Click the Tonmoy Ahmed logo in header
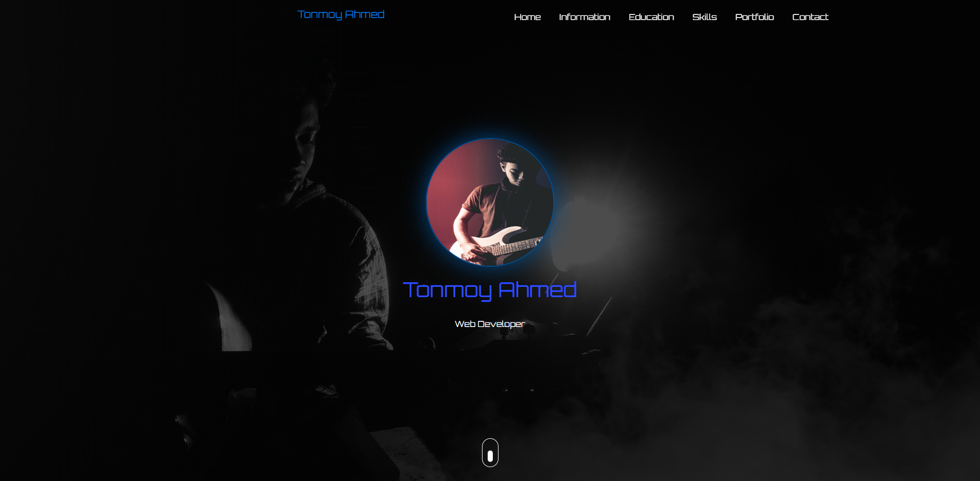This screenshot has height=481, width=980. tap(341, 14)
